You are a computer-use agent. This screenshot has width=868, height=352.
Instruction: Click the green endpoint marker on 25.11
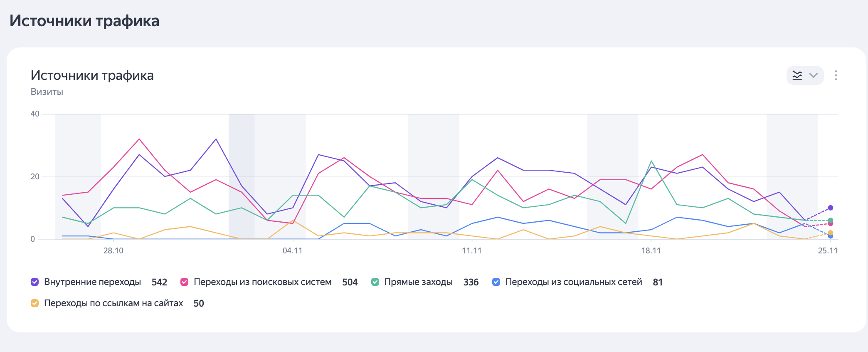830,220
